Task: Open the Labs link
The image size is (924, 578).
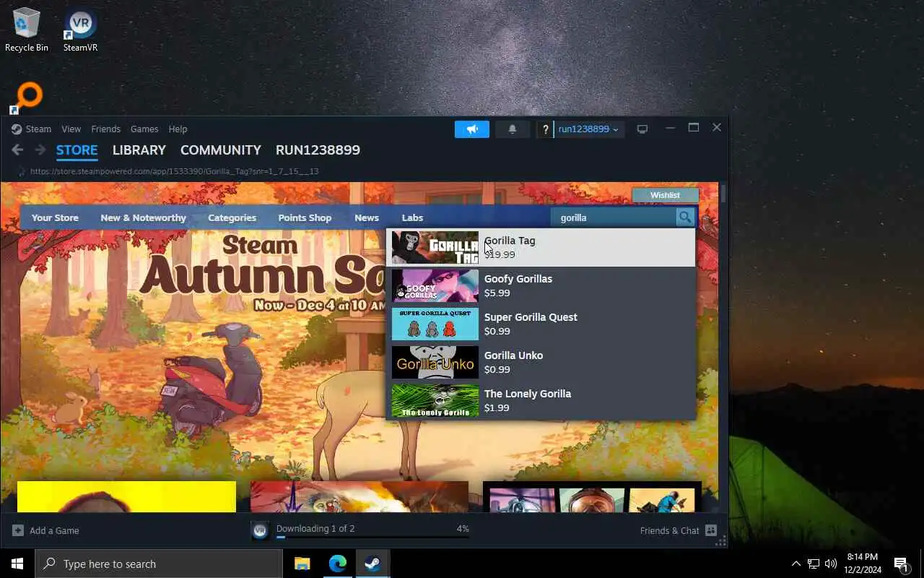Action: 412,217
